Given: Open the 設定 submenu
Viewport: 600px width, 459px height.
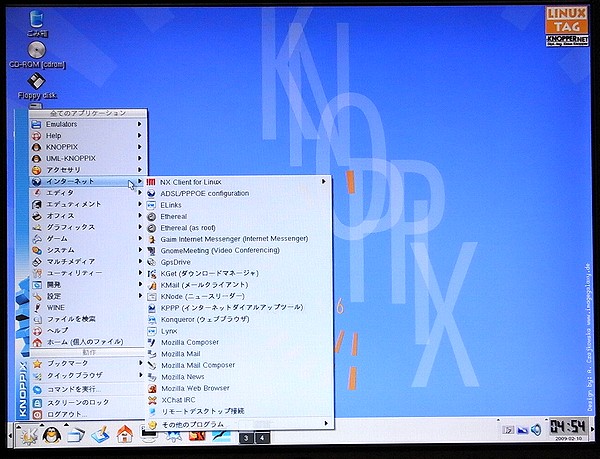Looking at the screenshot, I should (x=88, y=296).
